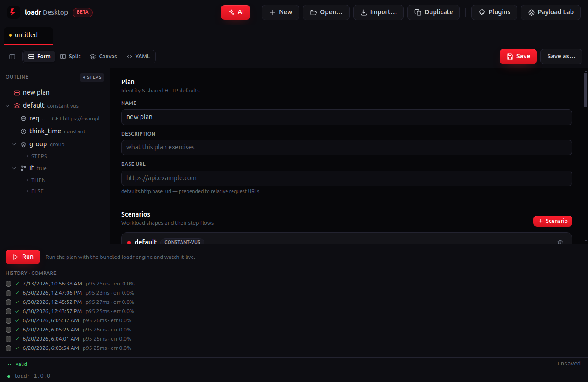Click the if branch icon
Viewport: 588px width, 382px height.
pyautogui.click(x=23, y=168)
